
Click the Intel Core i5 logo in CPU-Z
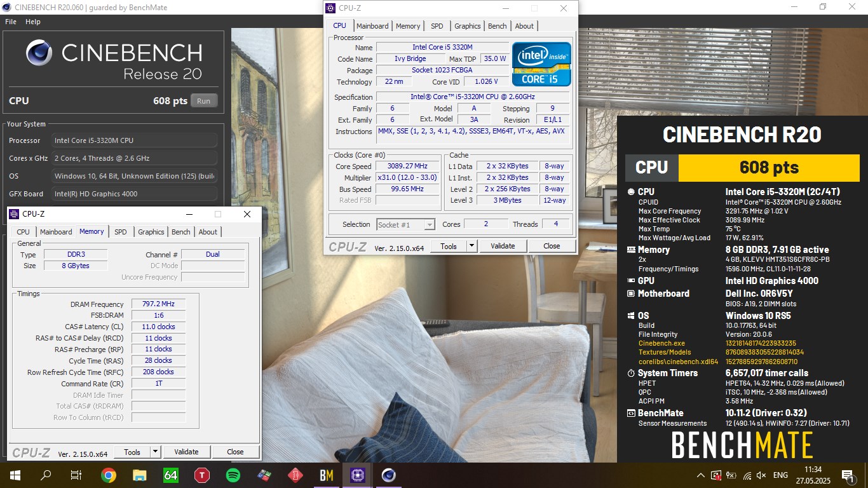coord(542,64)
